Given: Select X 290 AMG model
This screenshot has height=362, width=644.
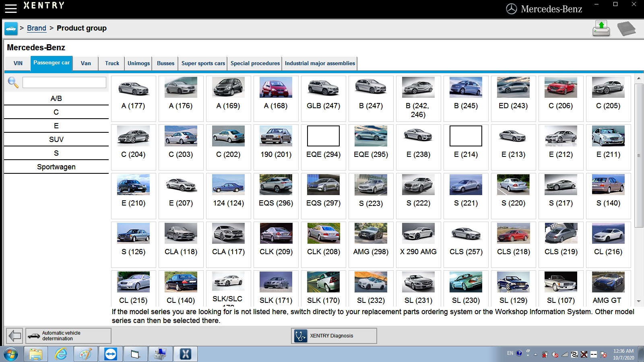Looking at the screenshot, I should [418, 245].
